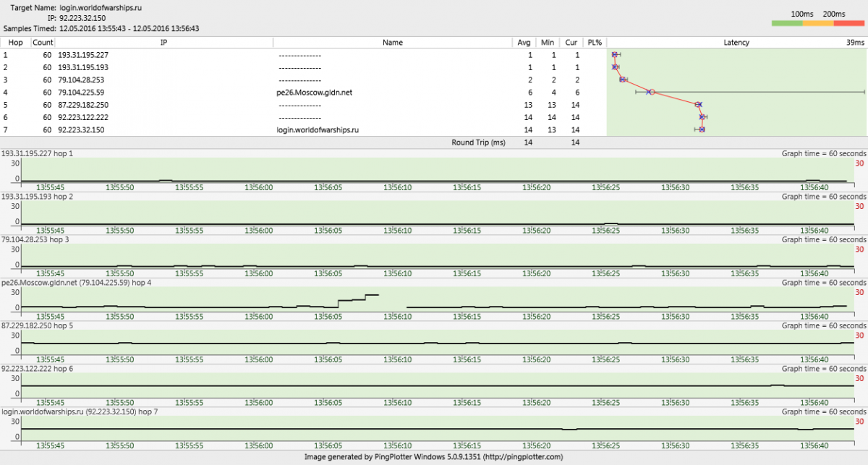
Task: Click hop 1 latency marker in Latency graph
Action: (x=614, y=55)
